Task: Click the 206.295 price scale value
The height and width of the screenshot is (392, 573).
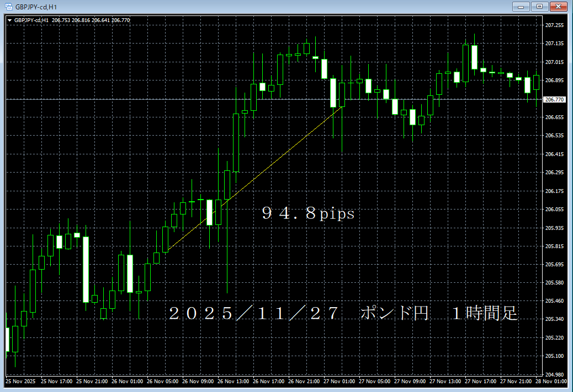Action: click(x=554, y=172)
